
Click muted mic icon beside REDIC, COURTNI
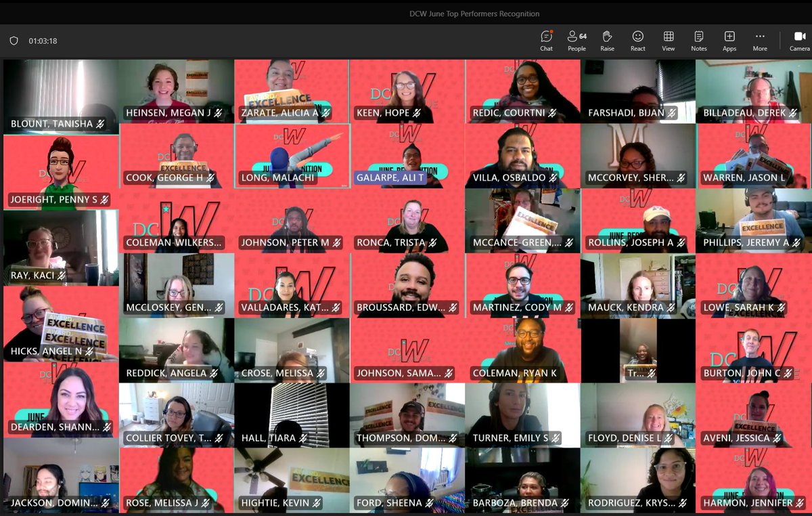click(x=553, y=113)
